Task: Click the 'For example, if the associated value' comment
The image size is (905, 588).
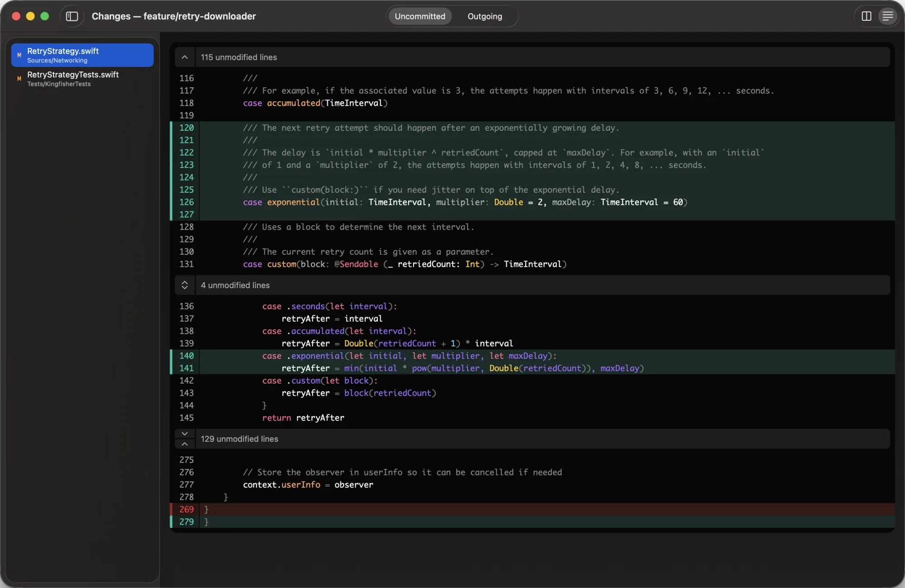Action: pyautogui.click(x=509, y=91)
